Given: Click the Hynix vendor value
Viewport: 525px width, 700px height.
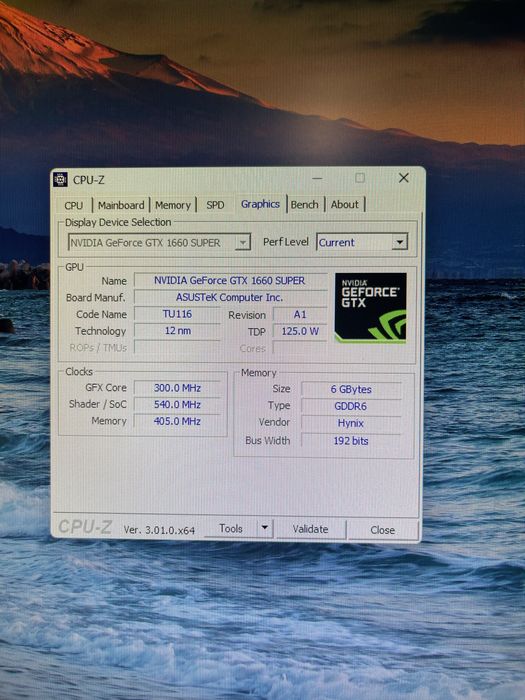Looking at the screenshot, I should click(351, 423).
